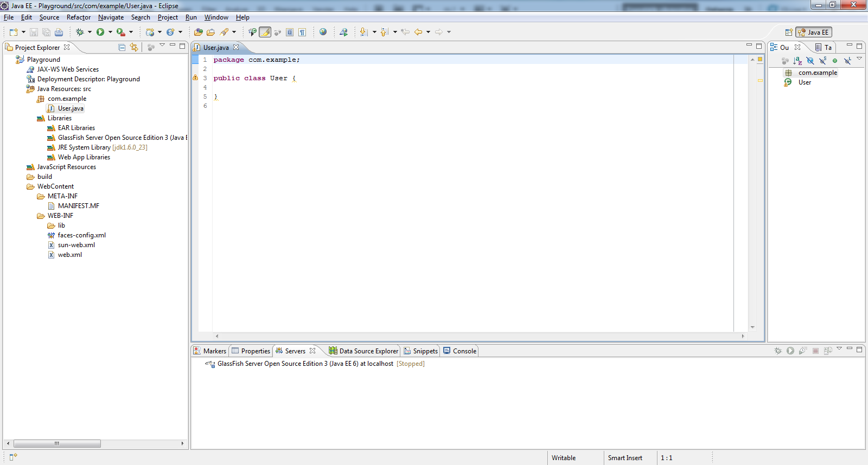The height and width of the screenshot is (465, 868).
Task: Open the File menu
Action: 9,17
